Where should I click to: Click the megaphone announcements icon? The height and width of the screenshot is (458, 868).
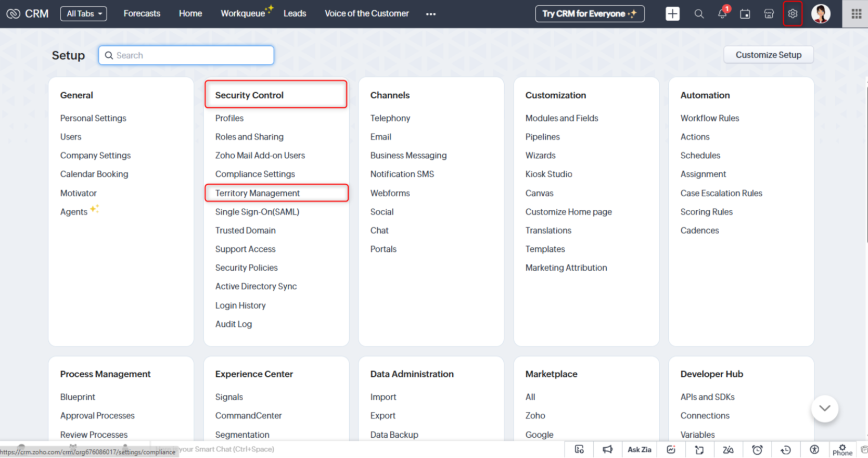pyautogui.click(x=607, y=450)
